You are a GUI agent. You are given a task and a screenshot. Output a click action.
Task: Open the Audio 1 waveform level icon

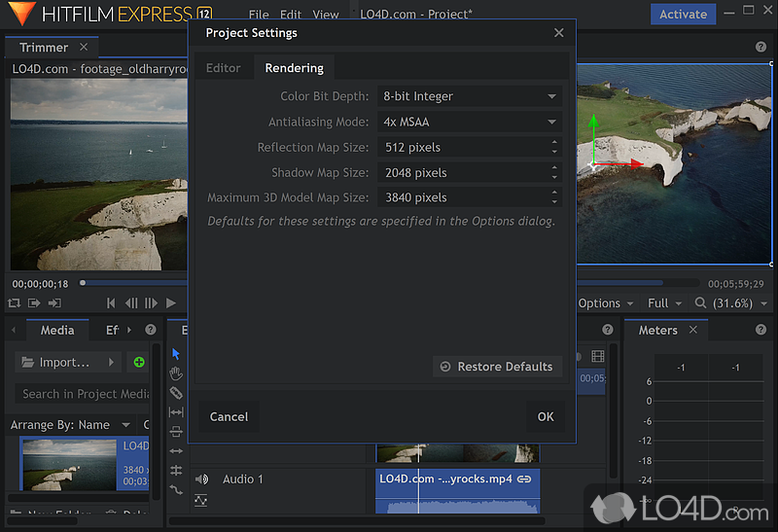click(201, 500)
